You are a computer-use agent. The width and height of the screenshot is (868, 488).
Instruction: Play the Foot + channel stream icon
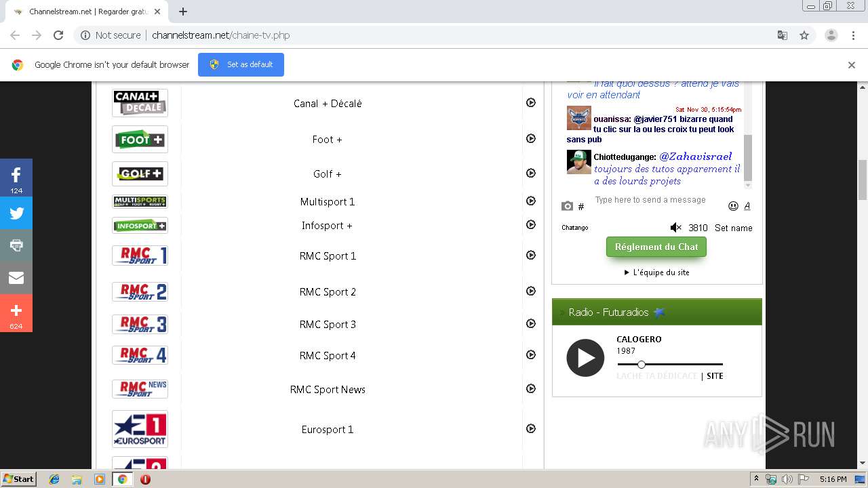click(531, 138)
